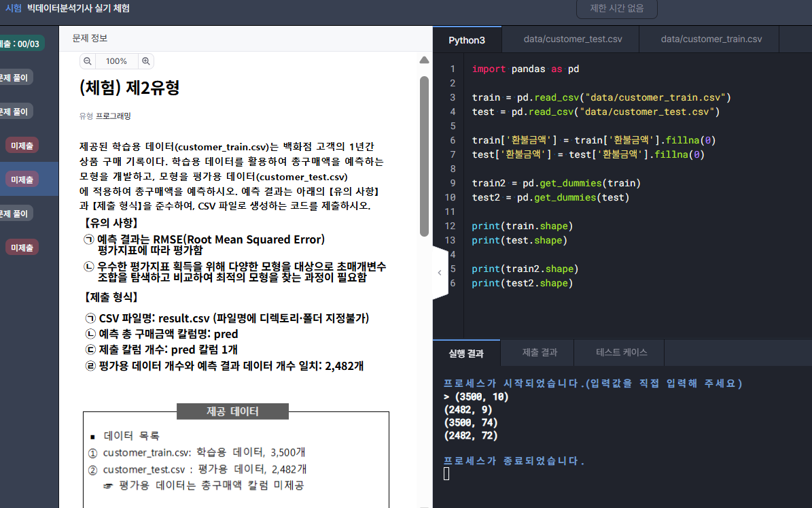Screen dimensions: 812x508
Task: Click code line print(test2.shape)
Action: point(522,284)
